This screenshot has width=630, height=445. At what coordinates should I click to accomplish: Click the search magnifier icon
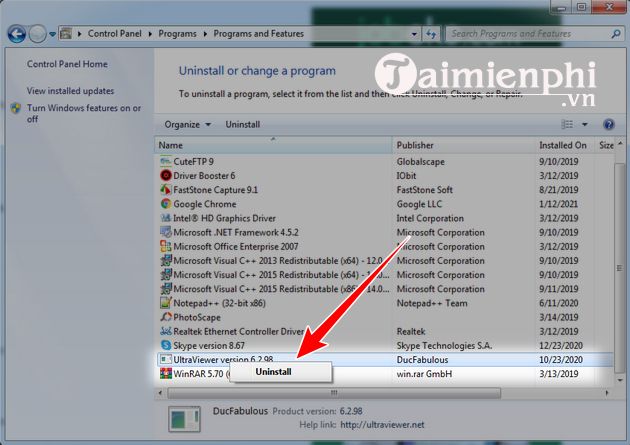[616, 34]
